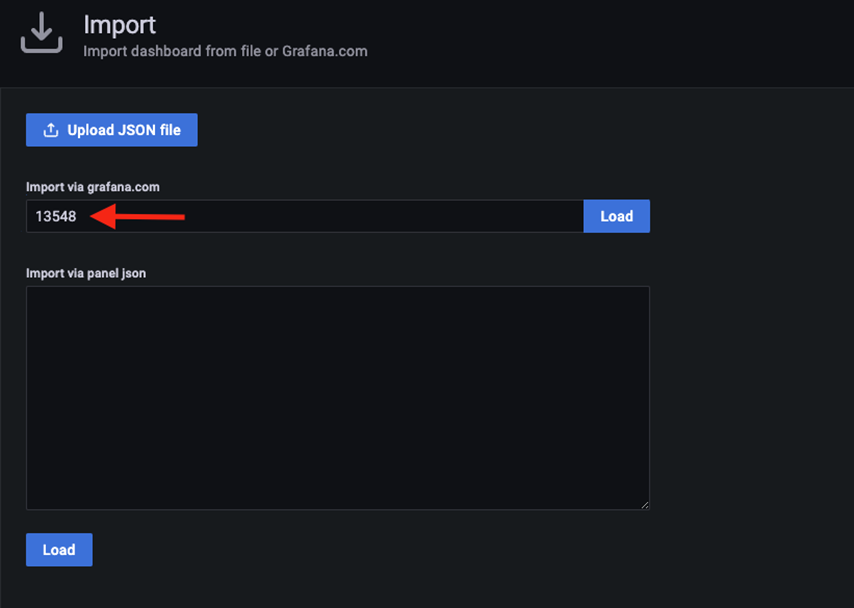Click the upload icon on Upload JSON file button

tap(51, 130)
